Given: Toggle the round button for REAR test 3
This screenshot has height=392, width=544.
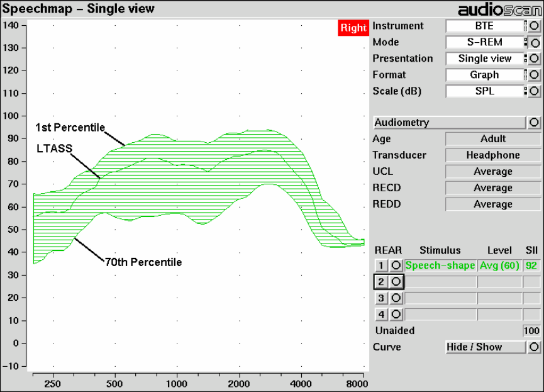Looking at the screenshot, I should click(x=396, y=298).
